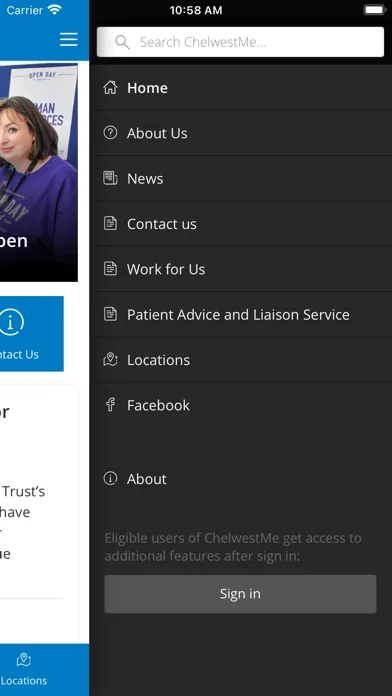Tap the blue Contact Us tile label

pyautogui.click(x=19, y=354)
